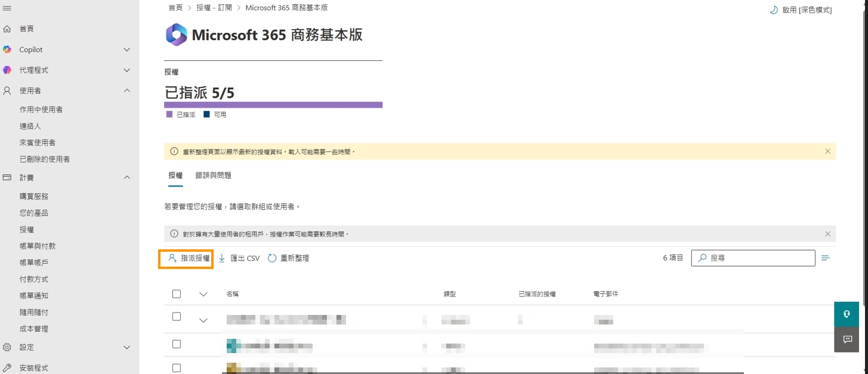Screen dimensions: 868x374
Task: Click the dark blue 可用 legend swatch
Action: click(206, 114)
